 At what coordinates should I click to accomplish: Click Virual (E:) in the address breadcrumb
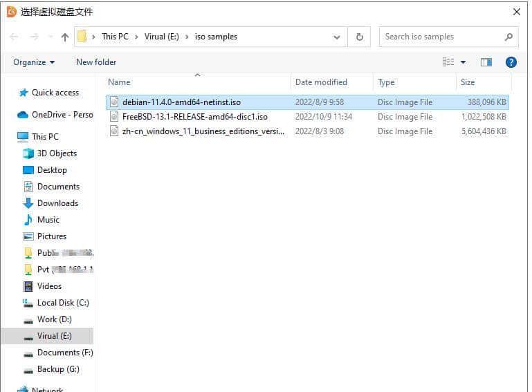[165, 37]
